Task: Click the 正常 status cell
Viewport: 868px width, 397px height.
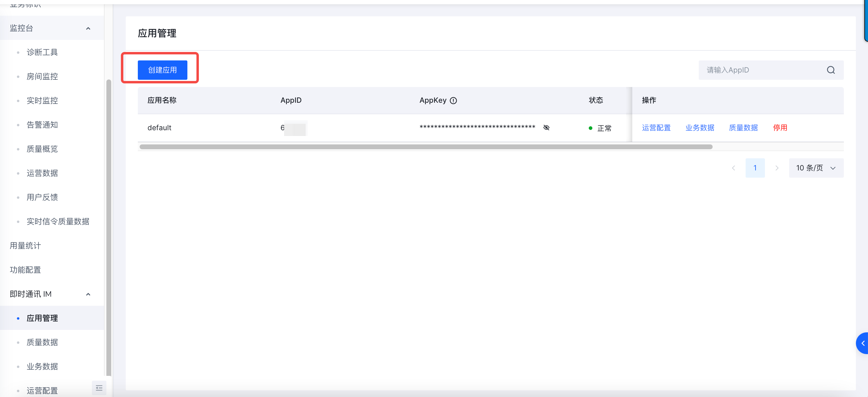Action: (x=600, y=128)
